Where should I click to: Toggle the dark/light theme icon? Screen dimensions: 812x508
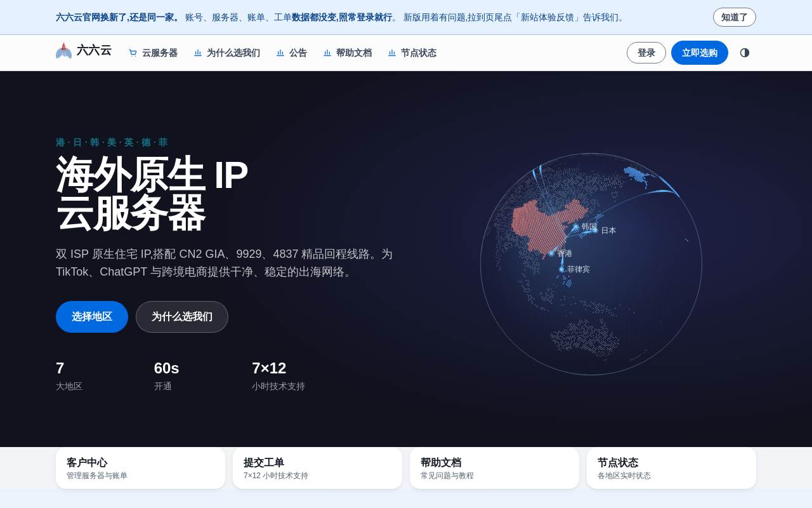745,53
